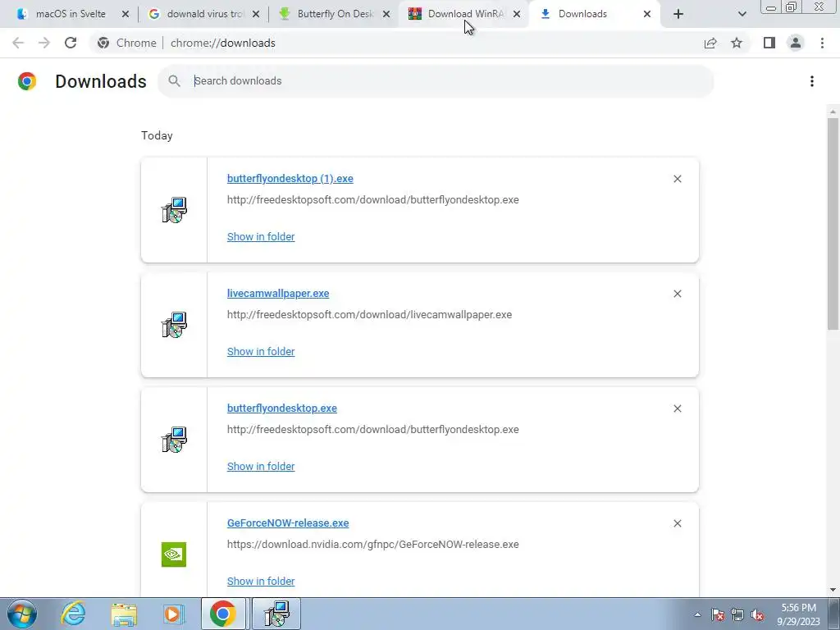This screenshot has width=840, height=630.
Task: Close the Butterfly On Desk tab
Action: (x=386, y=14)
